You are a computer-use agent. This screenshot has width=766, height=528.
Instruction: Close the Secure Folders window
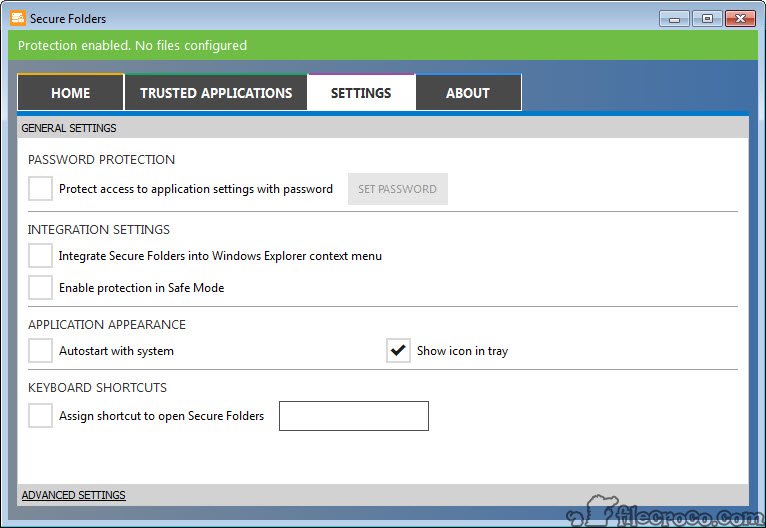point(740,19)
